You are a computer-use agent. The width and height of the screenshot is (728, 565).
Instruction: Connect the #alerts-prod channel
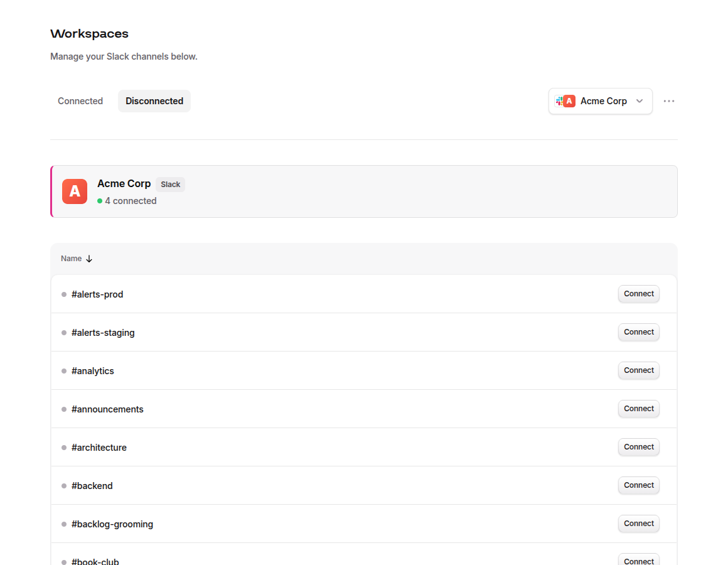click(638, 294)
